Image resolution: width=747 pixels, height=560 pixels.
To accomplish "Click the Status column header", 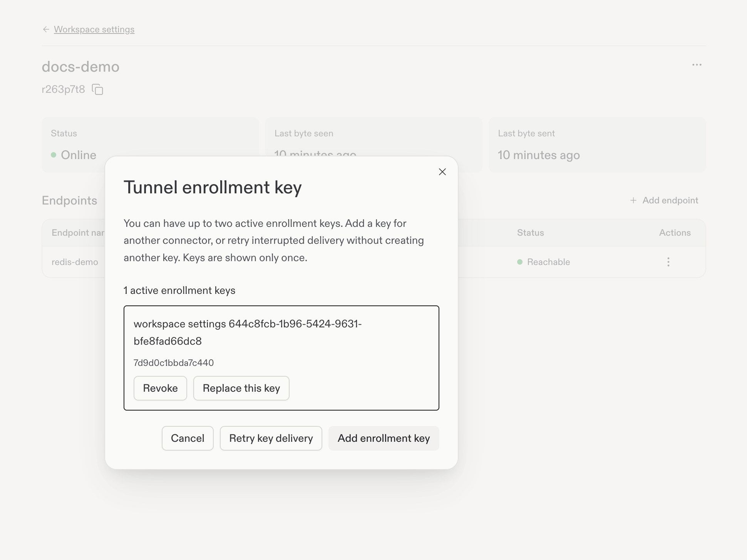I will click(x=530, y=233).
